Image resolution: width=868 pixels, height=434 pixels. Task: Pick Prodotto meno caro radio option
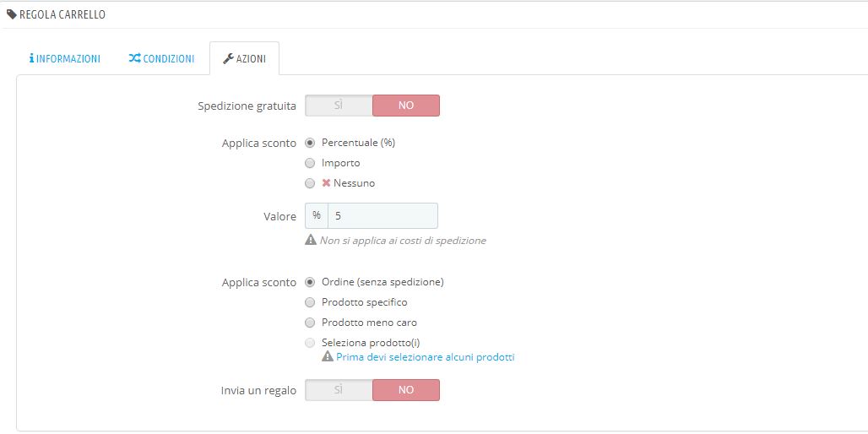point(310,323)
